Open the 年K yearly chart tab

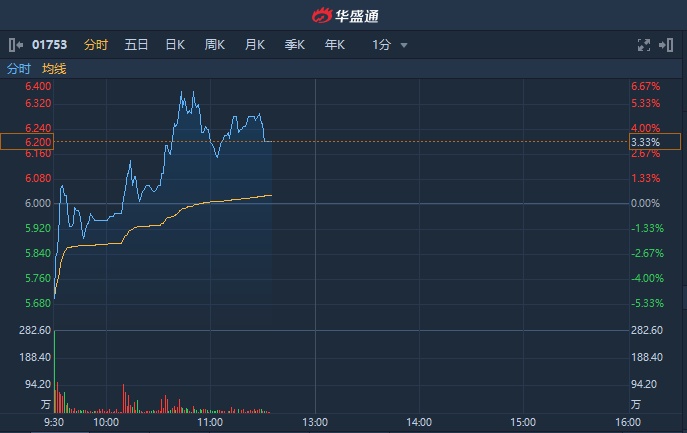(x=334, y=45)
